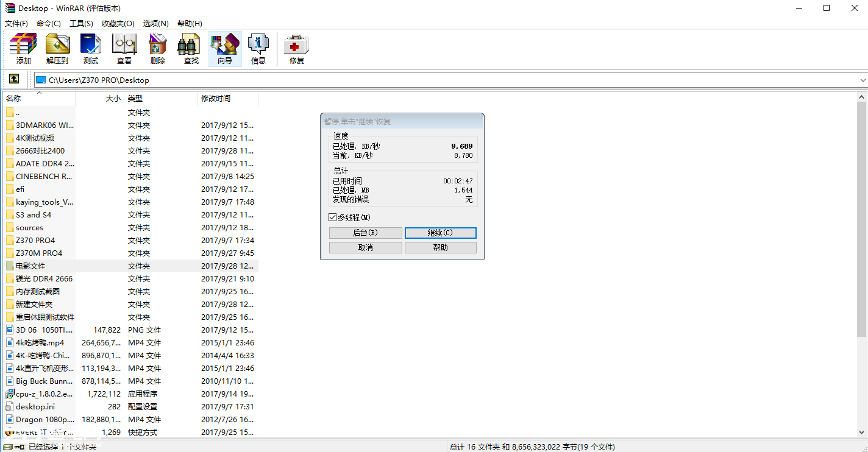868x452 pixels.
Task: Select the cpu-z_1.8.0.2 application icon
Action: coord(10,394)
